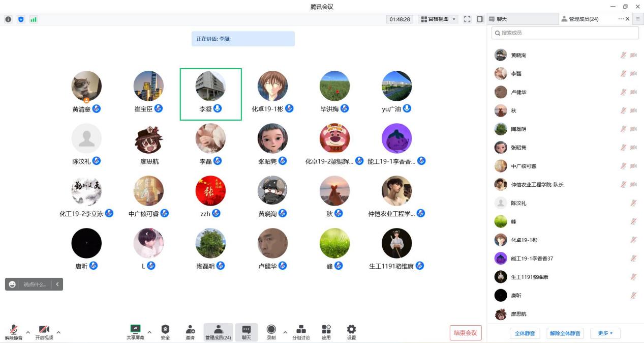Screen dimensions: 644x343
Task: Mute everyone with the 全体静音 button
Action: point(525,333)
